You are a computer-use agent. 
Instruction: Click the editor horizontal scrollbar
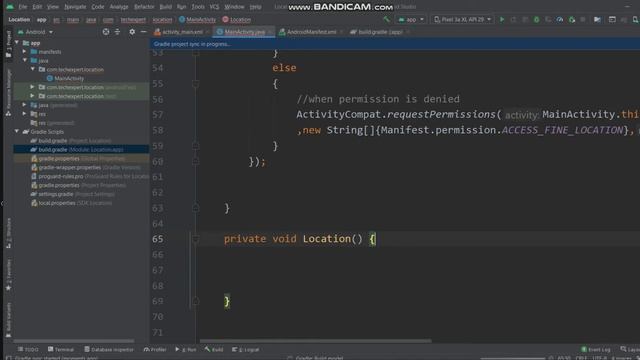(315, 341)
